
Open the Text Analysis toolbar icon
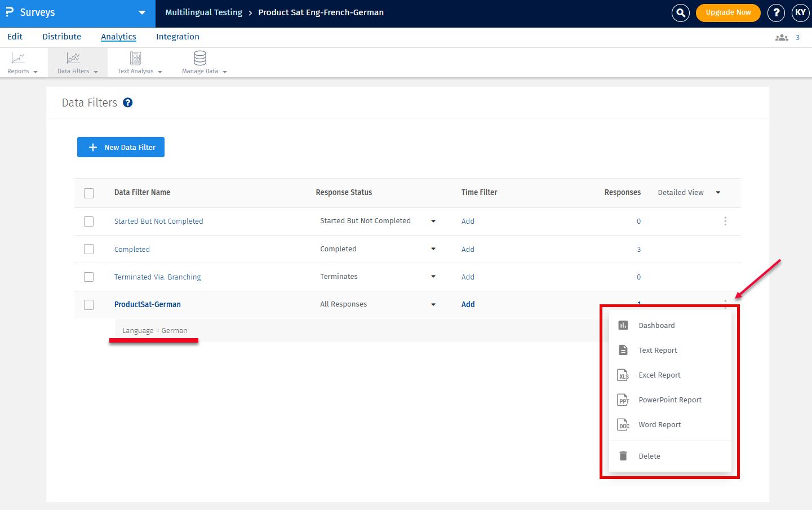pyautogui.click(x=136, y=58)
